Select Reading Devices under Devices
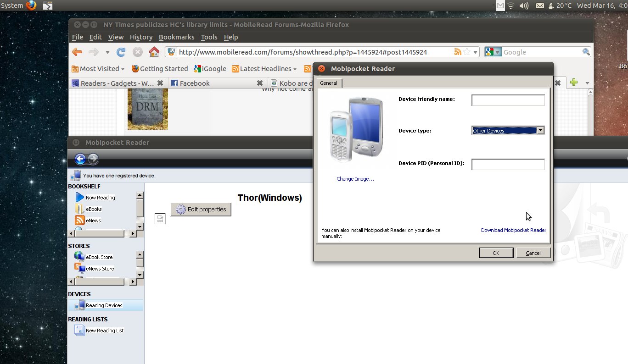628x364 pixels. (x=106, y=305)
